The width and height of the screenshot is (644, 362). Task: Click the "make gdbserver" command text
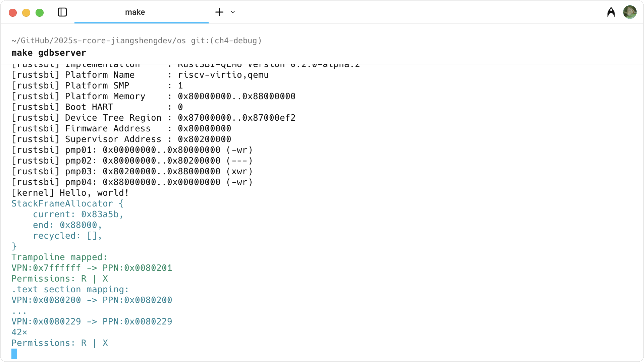[49, 53]
